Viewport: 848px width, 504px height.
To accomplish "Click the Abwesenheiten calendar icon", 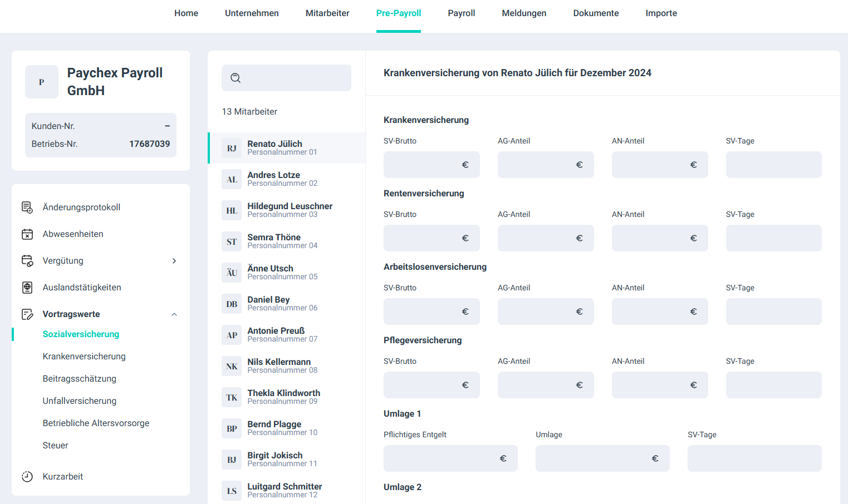I will pos(27,234).
